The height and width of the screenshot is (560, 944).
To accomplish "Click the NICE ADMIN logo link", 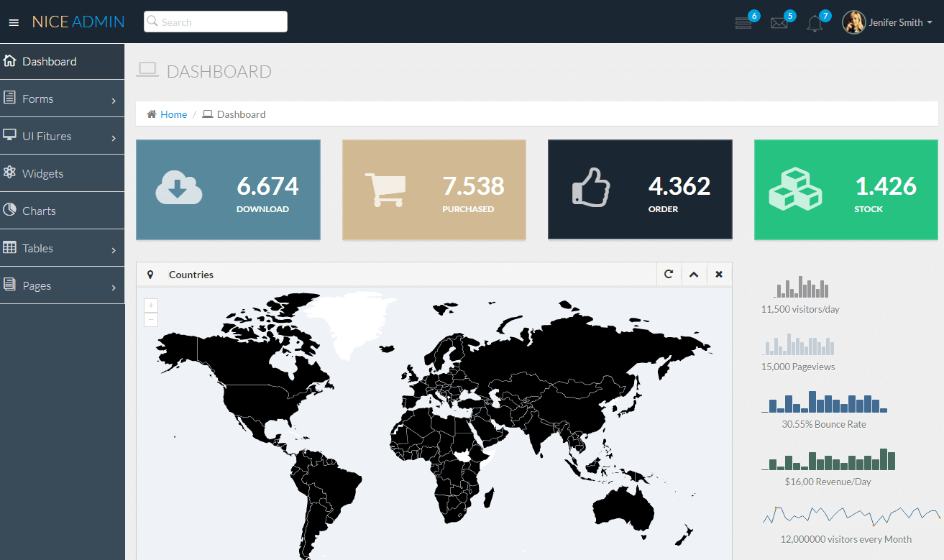I will click(78, 22).
